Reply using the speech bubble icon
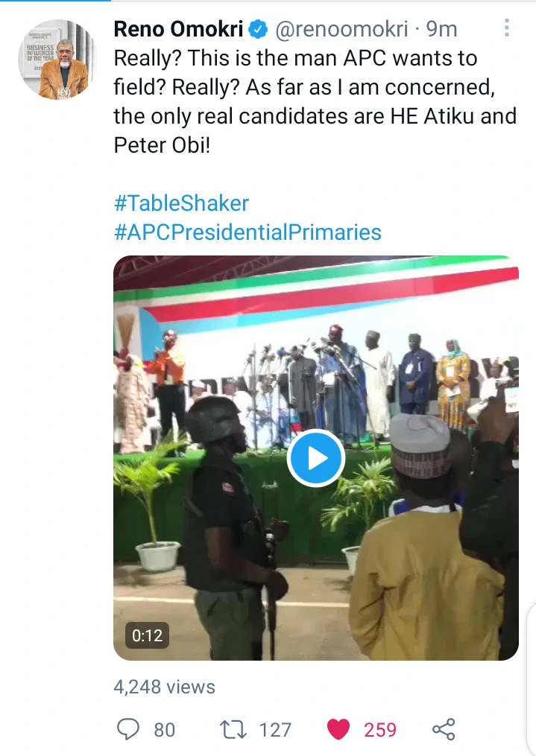The height and width of the screenshot is (756, 536). [x=130, y=729]
